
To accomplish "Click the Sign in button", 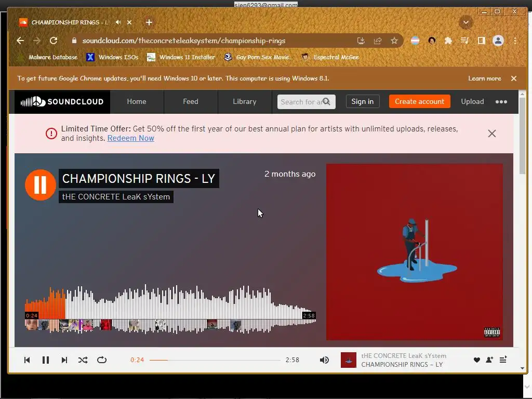I will coord(362,101).
